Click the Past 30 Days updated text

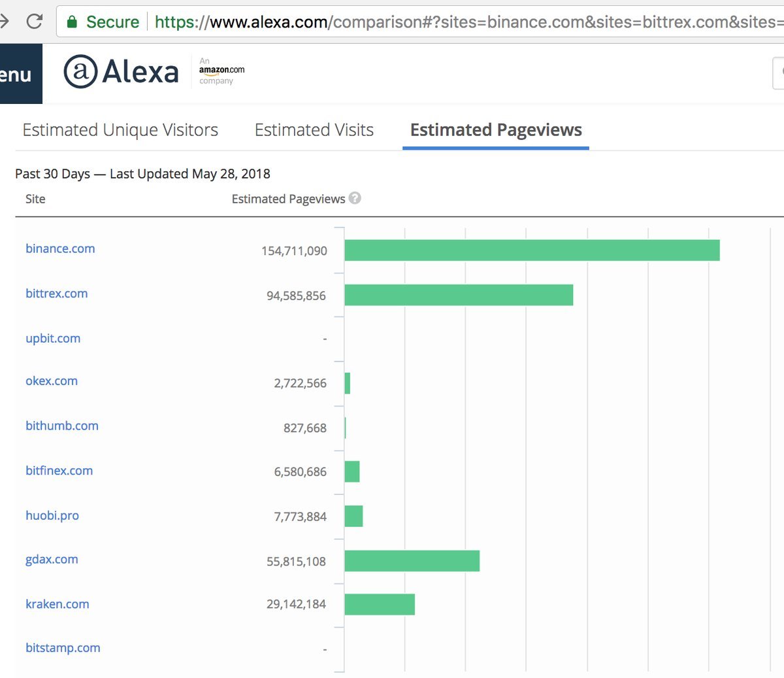tap(142, 174)
